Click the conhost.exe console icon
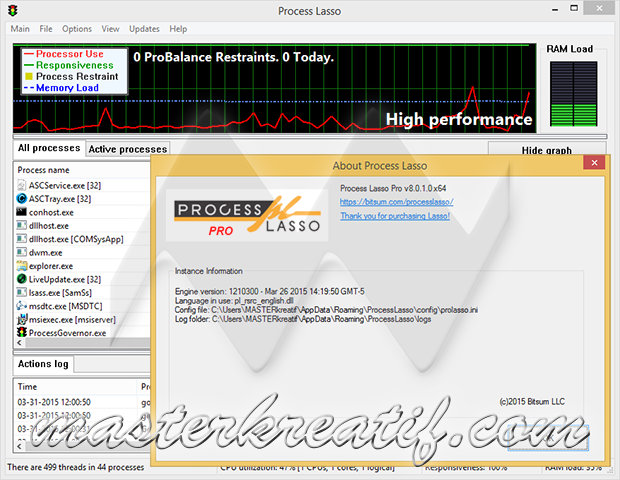This screenshot has width=620, height=480. click(x=21, y=212)
